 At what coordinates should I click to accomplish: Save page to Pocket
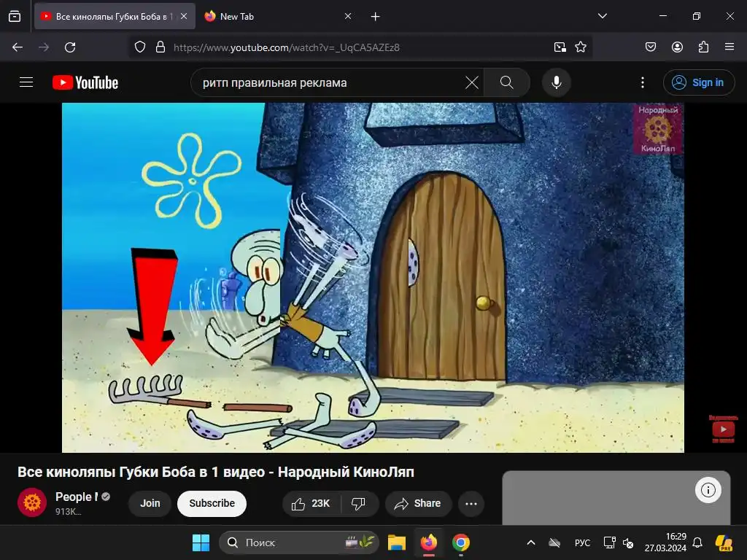651,47
